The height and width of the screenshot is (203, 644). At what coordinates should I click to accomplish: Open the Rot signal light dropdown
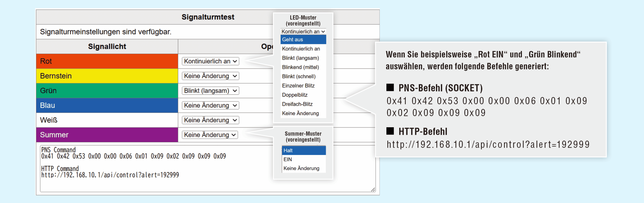(x=210, y=61)
